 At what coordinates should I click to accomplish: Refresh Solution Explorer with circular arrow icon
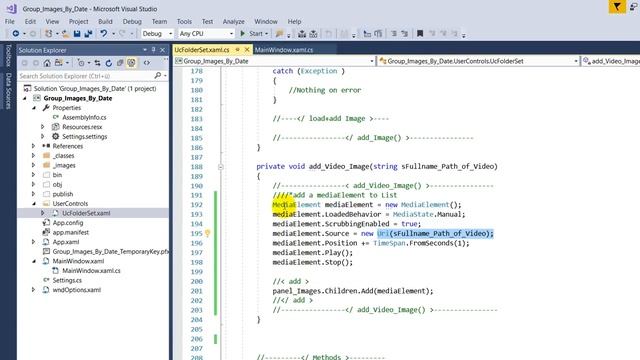[x=109, y=63]
